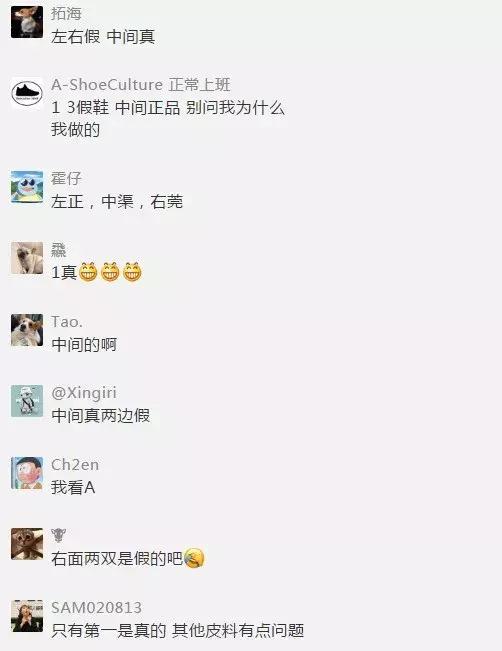Click the A-ShoeCulture 正常上班 username
Viewport: 502px width, 651px height.
pyautogui.click(x=140, y=84)
